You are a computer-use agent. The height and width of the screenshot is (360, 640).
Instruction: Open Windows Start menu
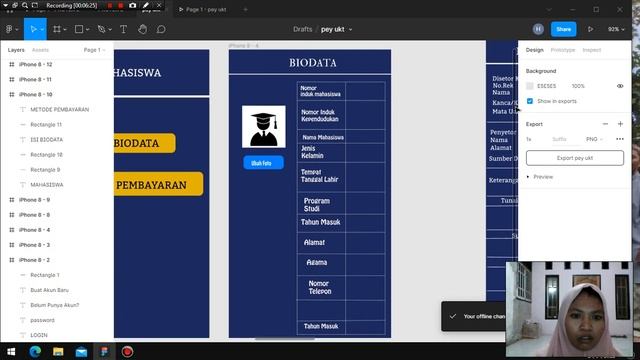point(11,351)
